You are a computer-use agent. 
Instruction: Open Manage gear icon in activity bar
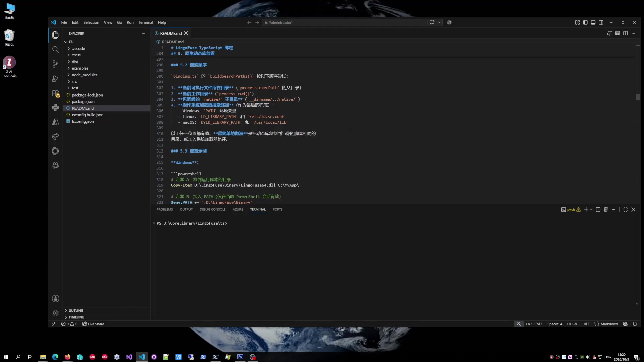coord(55,313)
